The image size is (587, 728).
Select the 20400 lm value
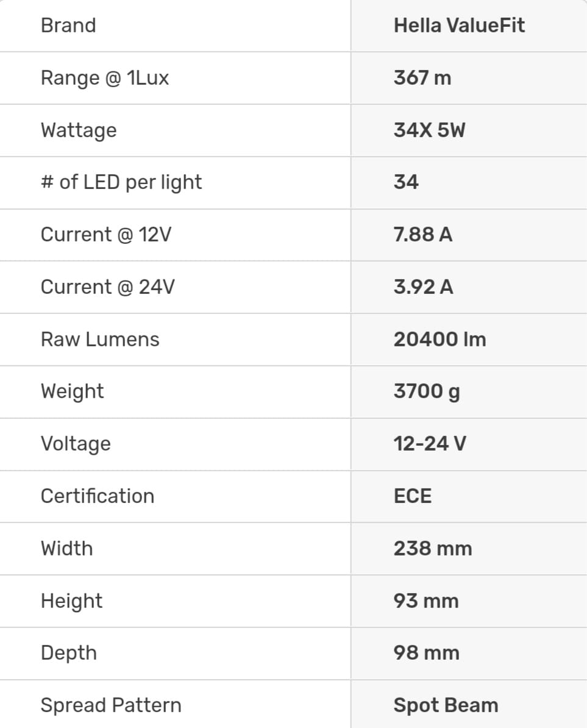click(439, 340)
